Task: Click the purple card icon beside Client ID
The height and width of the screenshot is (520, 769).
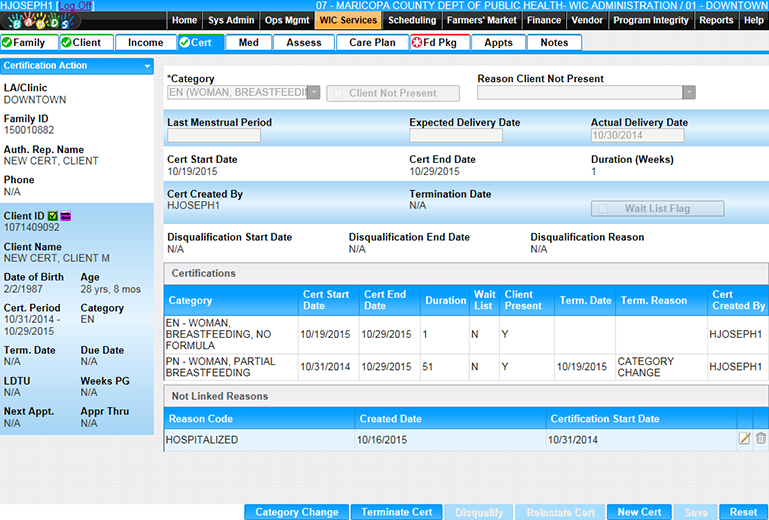Action: [66, 215]
